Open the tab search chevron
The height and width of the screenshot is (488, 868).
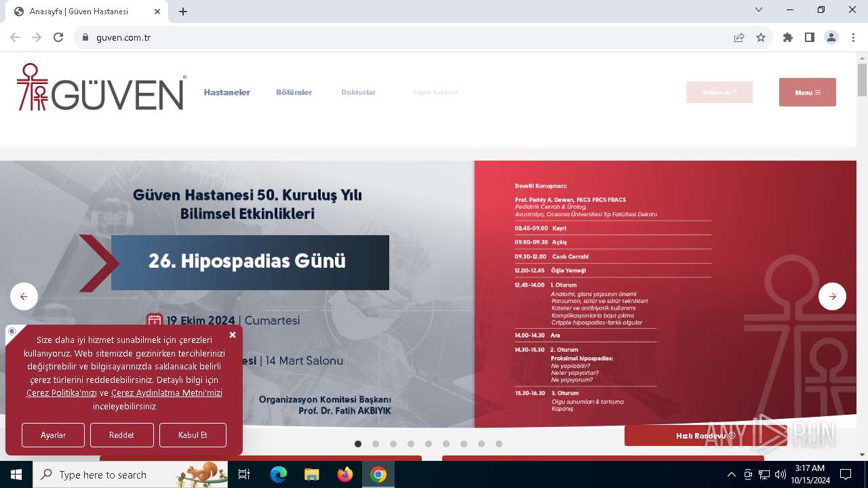(759, 9)
